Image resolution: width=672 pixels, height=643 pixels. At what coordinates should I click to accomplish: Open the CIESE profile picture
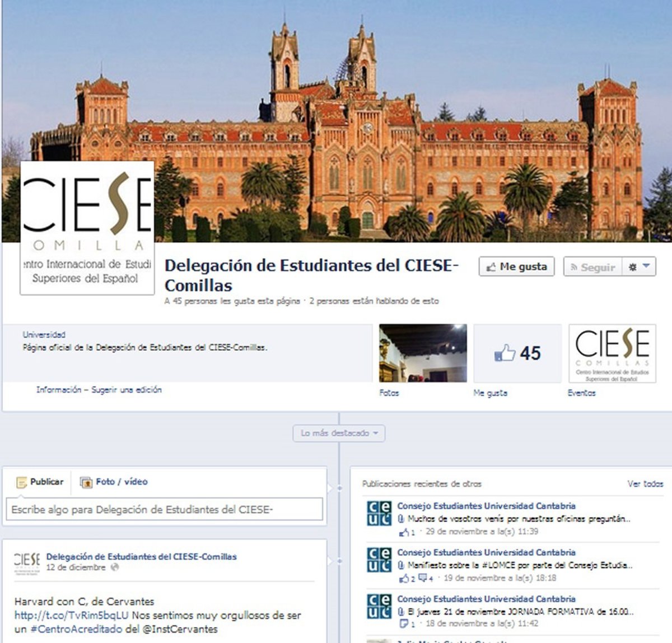pyautogui.click(x=87, y=228)
